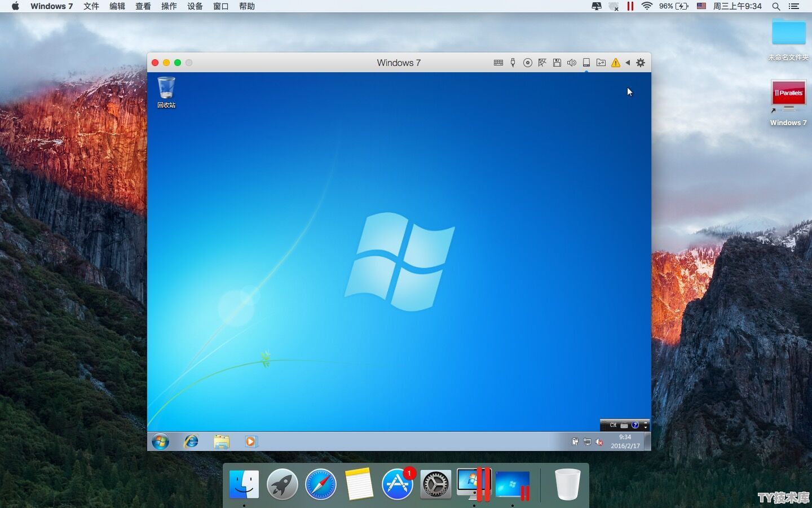Click the USB device icon in Parallels toolbar
812x508 pixels.
(x=513, y=63)
